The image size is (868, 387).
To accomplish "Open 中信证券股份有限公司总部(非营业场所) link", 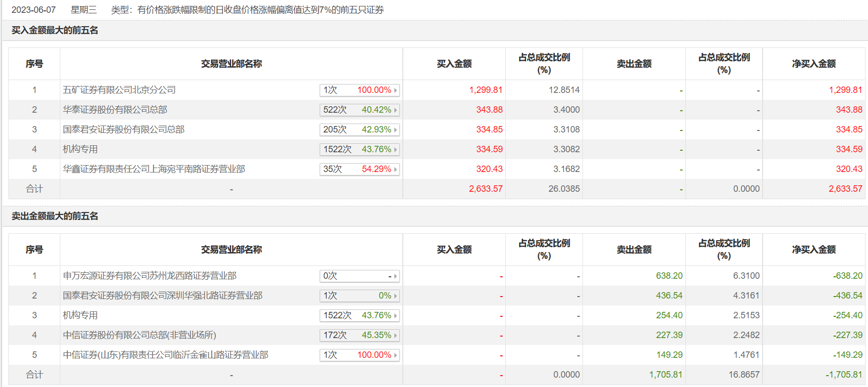I will [x=140, y=335].
